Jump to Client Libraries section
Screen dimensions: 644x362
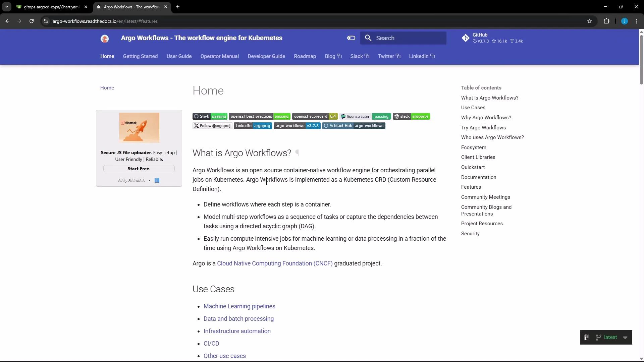coord(478,157)
